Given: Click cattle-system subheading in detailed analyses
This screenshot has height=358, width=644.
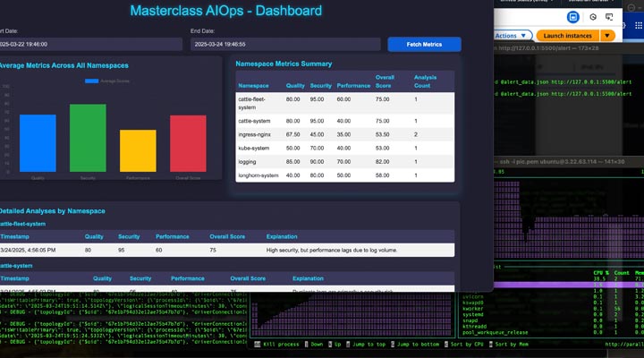Looking at the screenshot, I should tap(16, 266).
